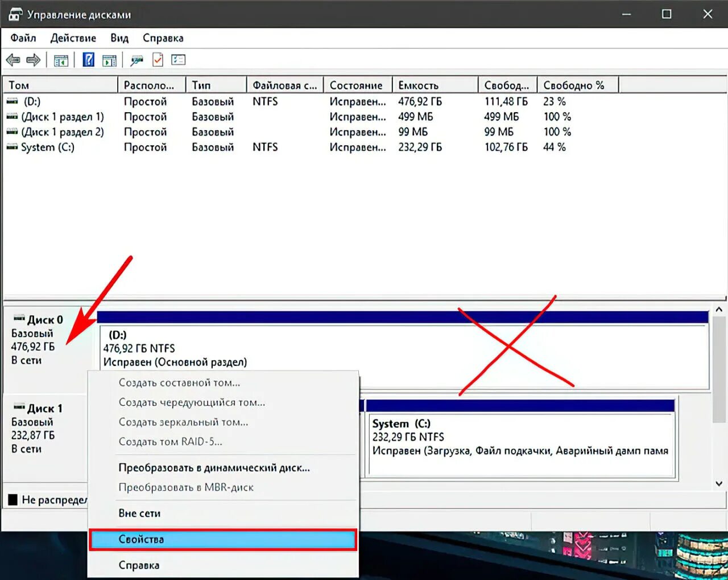Image resolution: width=728 pixels, height=580 pixels.
Task: Open the Вид menu
Action: 119,38
